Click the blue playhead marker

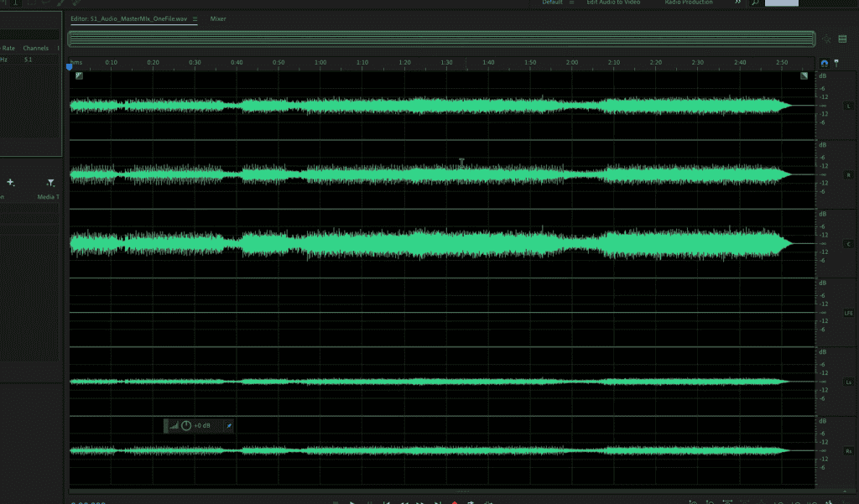pyautogui.click(x=69, y=67)
